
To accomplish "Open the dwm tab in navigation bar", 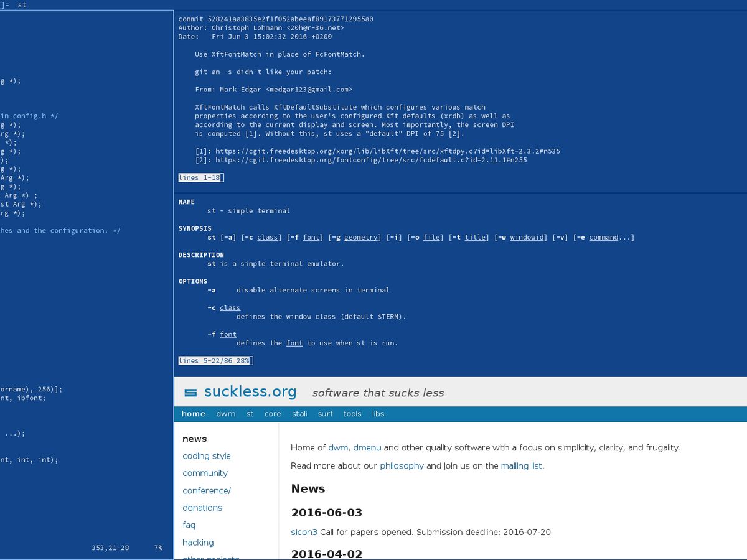I will click(226, 414).
